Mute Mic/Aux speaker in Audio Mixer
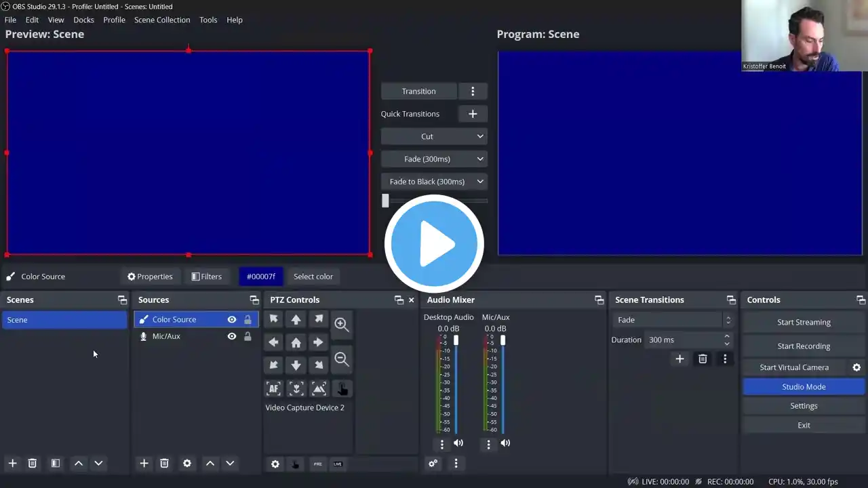The width and height of the screenshot is (868, 488). pos(505,443)
